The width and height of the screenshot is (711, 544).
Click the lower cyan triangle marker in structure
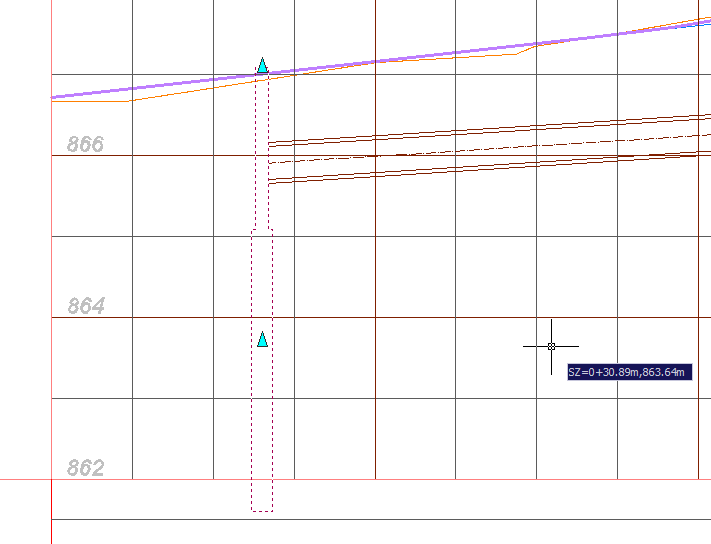pyautogui.click(x=262, y=340)
